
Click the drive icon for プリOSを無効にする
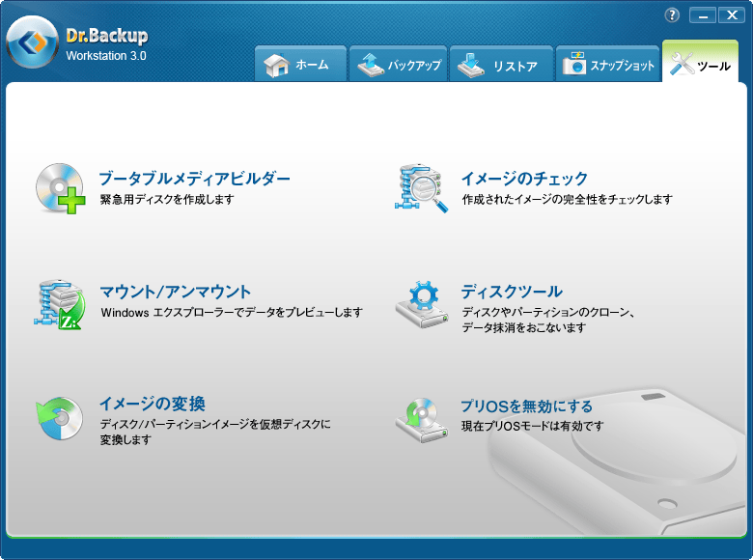(422, 420)
